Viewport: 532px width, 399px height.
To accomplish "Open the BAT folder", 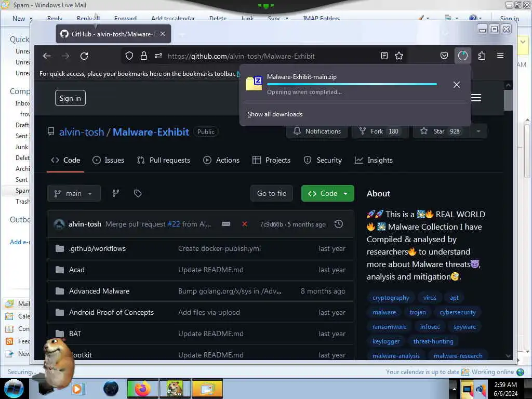I will click(x=75, y=334).
